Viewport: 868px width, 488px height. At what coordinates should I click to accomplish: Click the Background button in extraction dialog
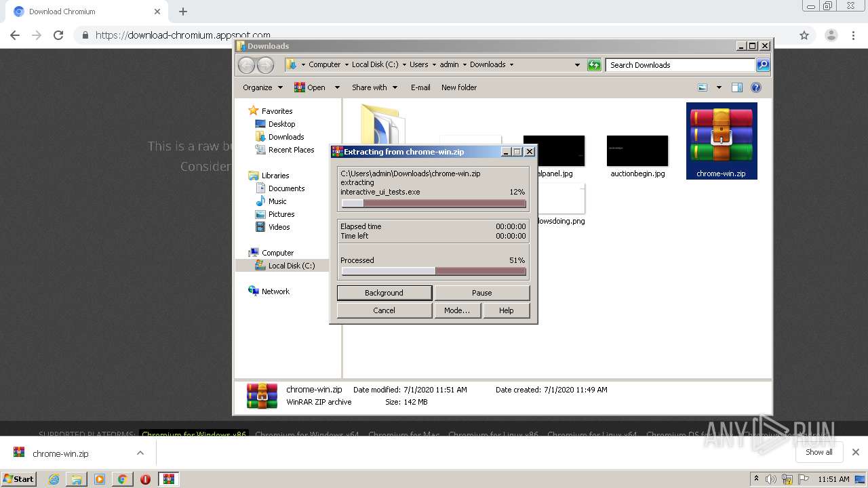click(x=384, y=293)
